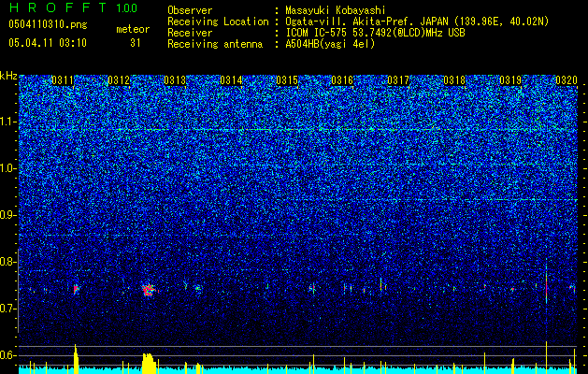Viewport: 588px width, 374px height.
Task: Click the 0314 time marker
Action: (x=231, y=80)
